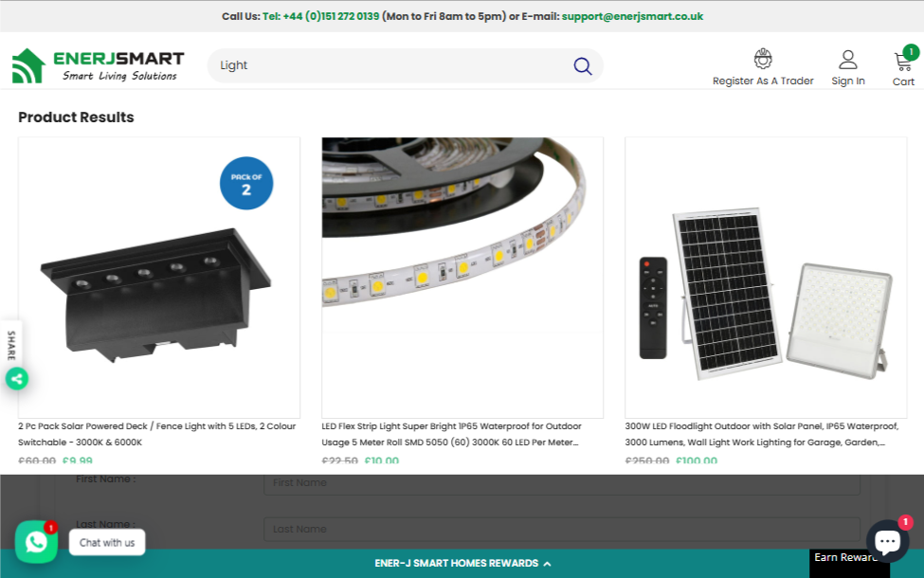Viewport: 924px width, 578px height.
Task: Open the shopping cart icon
Action: pos(903,63)
